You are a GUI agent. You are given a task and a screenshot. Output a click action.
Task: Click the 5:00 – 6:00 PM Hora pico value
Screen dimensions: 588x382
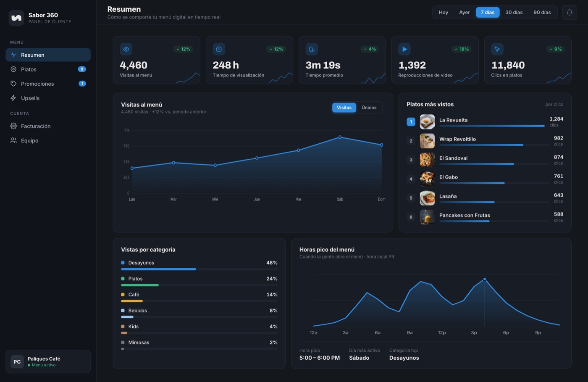(x=320, y=358)
